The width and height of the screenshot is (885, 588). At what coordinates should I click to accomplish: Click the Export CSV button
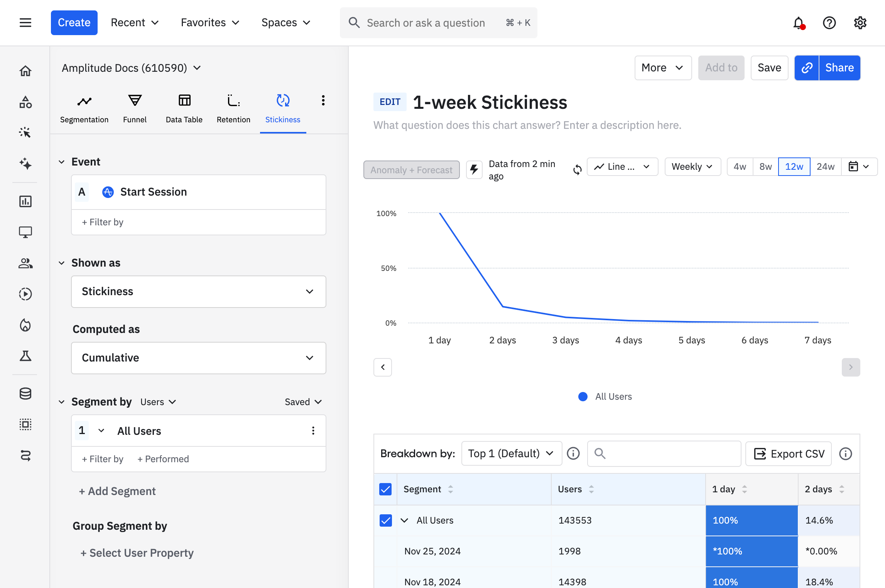[789, 454]
